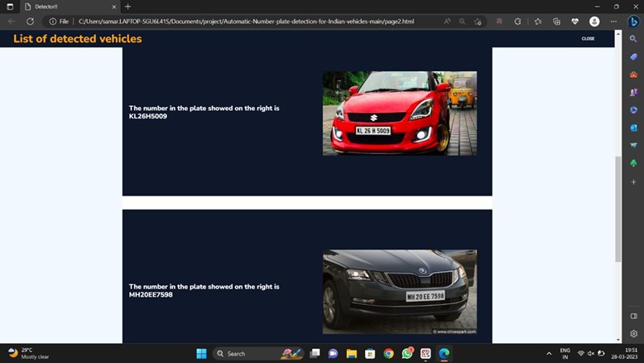
Task: Click the address bar showing page2.html path
Action: point(246,22)
